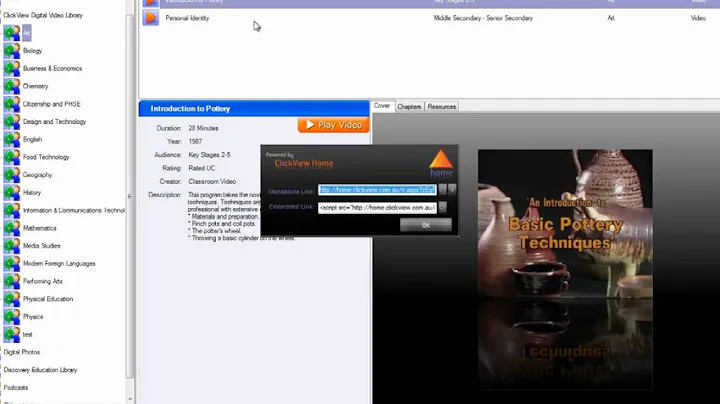Viewport: 720px width, 404px height.
Task: Click the Chemistry category icon
Action: point(12,86)
